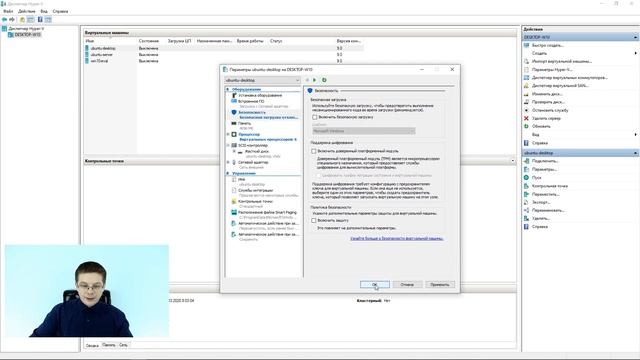Open the 'Файл' menu

coord(8,11)
